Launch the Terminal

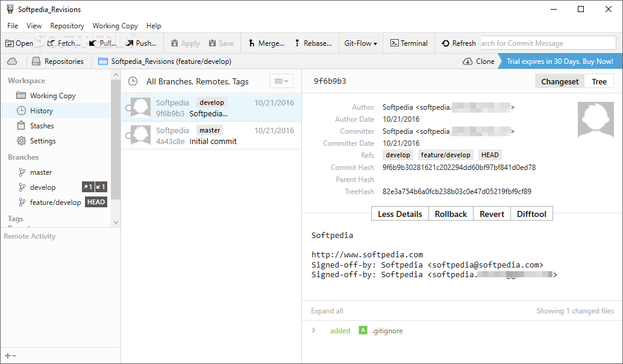(x=409, y=43)
